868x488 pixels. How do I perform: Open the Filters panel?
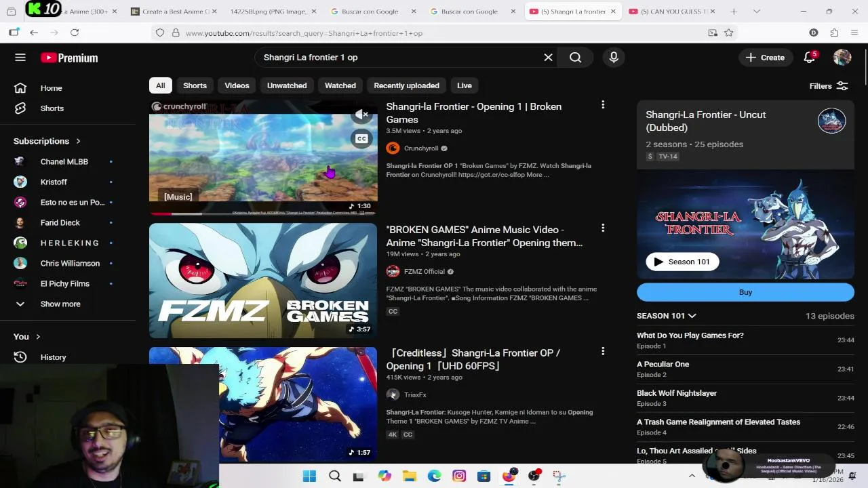click(x=829, y=86)
